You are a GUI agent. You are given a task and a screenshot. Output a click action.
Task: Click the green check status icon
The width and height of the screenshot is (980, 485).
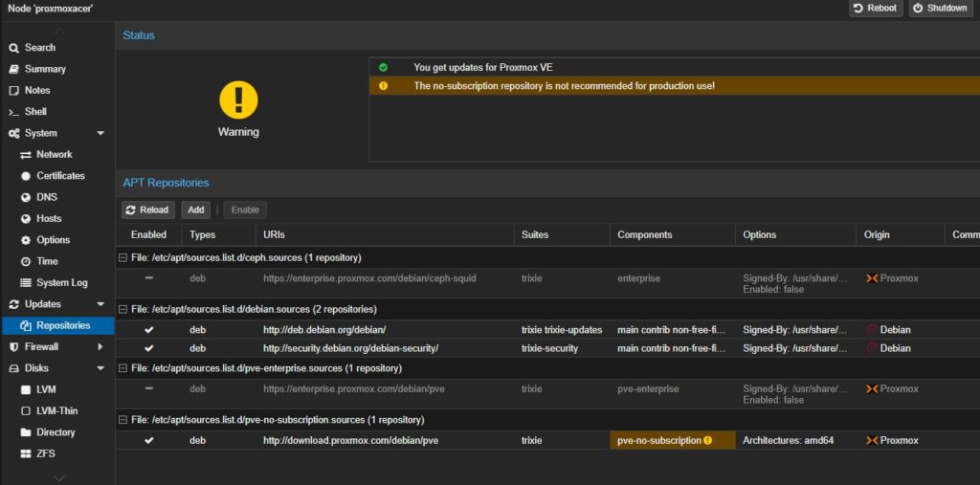tap(383, 67)
